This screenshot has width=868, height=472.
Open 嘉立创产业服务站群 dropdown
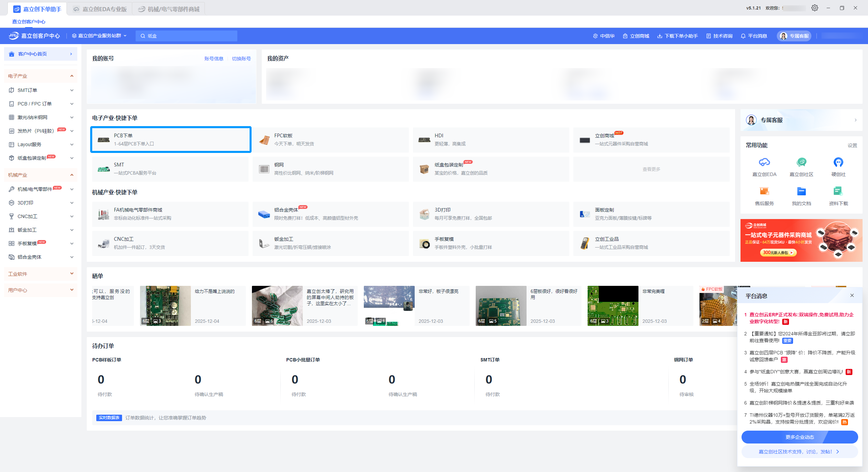click(x=99, y=36)
